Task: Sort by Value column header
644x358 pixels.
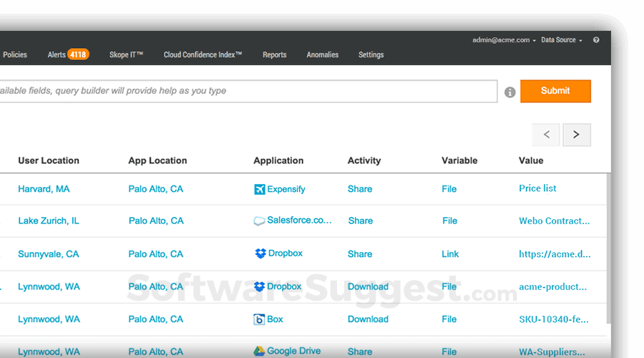Action: click(531, 160)
